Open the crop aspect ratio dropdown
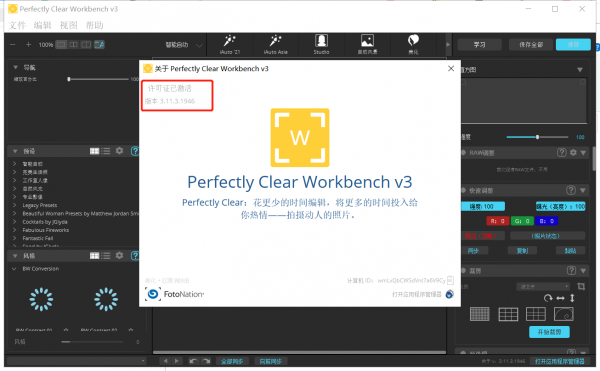Viewport: 600px width, 371px height. point(543,286)
